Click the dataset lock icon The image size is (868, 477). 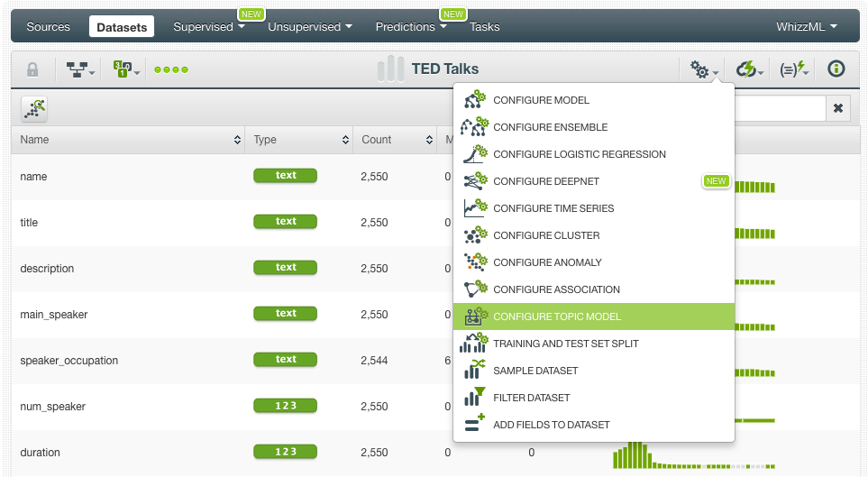coord(32,69)
